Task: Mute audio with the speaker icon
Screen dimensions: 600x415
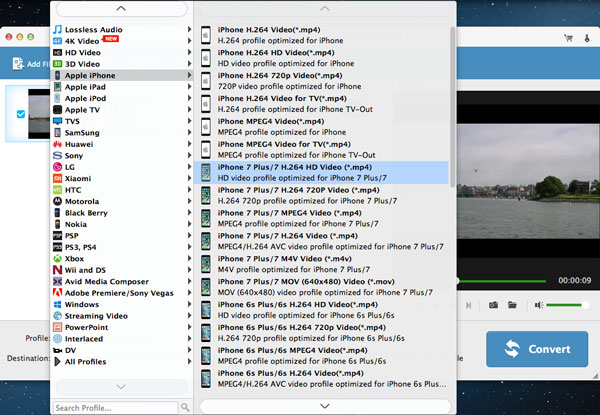Action: click(539, 305)
